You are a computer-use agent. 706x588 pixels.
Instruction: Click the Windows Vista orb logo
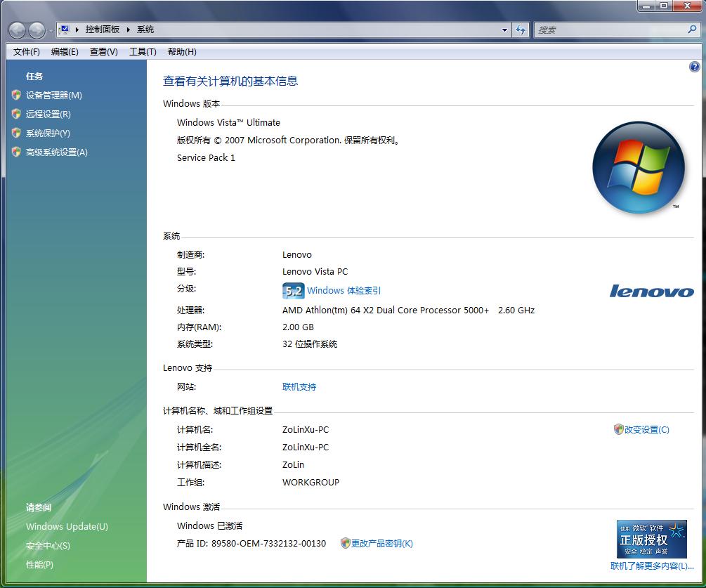639,167
